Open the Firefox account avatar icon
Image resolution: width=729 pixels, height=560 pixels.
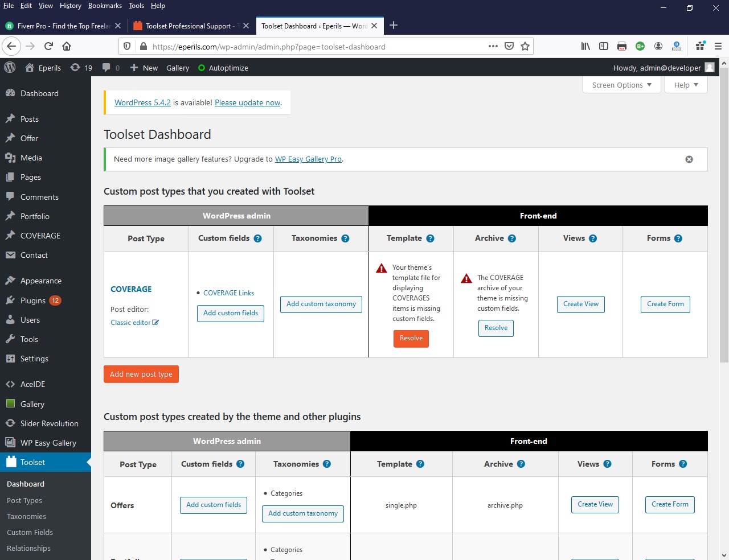[658, 47]
